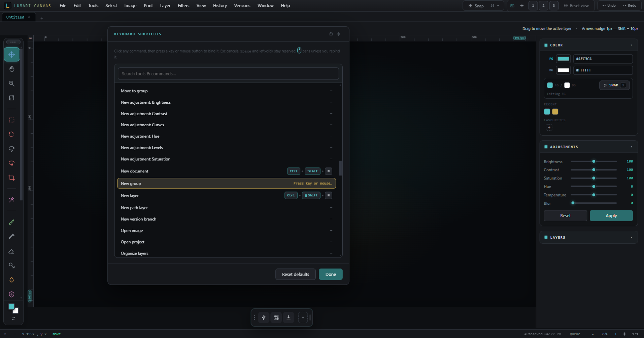Open the File menu
This screenshot has width=644, height=338.
(x=63, y=6)
